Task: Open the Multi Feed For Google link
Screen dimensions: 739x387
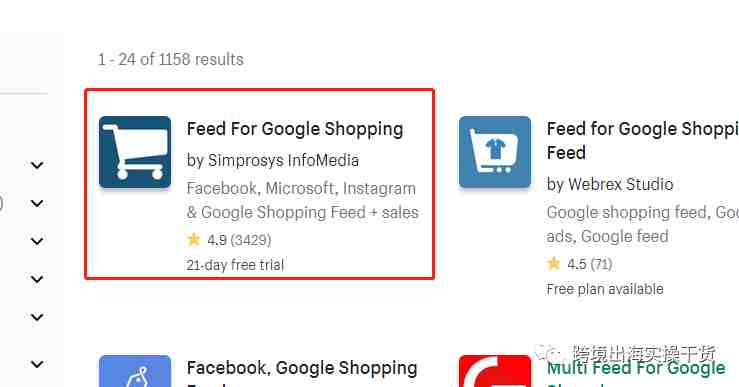Action: pyautogui.click(x=636, y=368)
